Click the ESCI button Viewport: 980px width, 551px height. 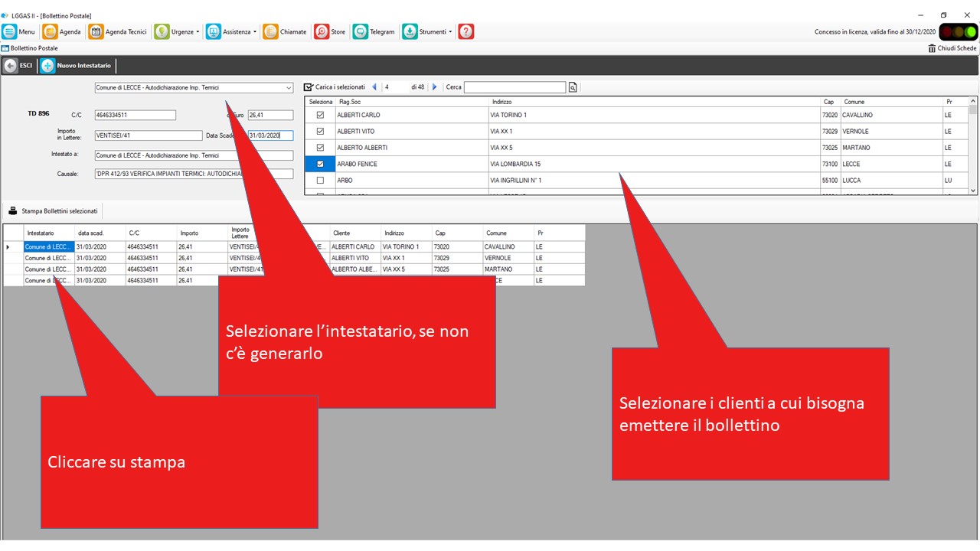coord(19,66)
